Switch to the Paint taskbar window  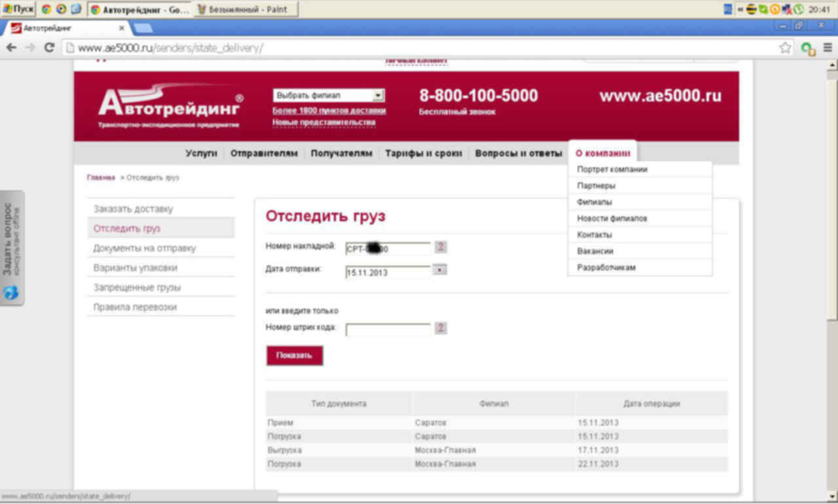click(x=246, y=9)
